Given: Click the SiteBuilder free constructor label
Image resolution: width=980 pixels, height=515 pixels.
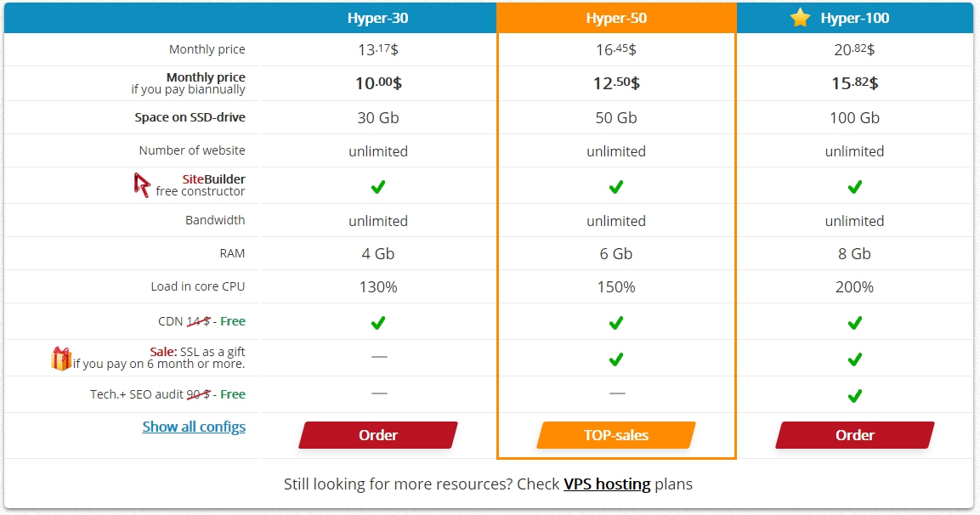Looking at the screenshot, I should click(x=200, y=185).
